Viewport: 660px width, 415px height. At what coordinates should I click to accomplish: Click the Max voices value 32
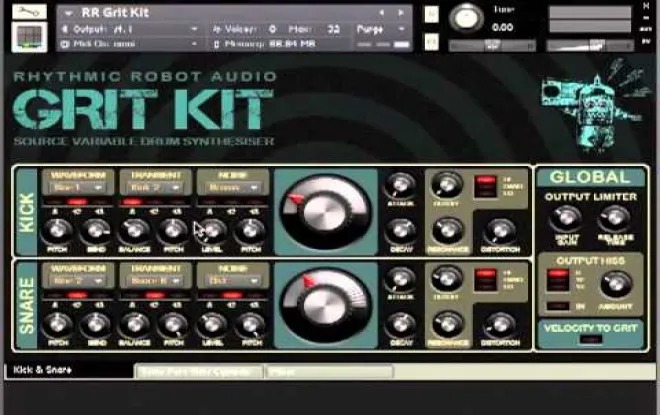click(x=333, y=29)
